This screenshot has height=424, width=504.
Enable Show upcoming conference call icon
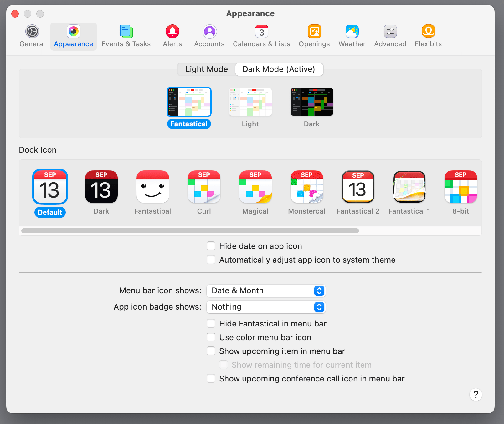point(211,379)
